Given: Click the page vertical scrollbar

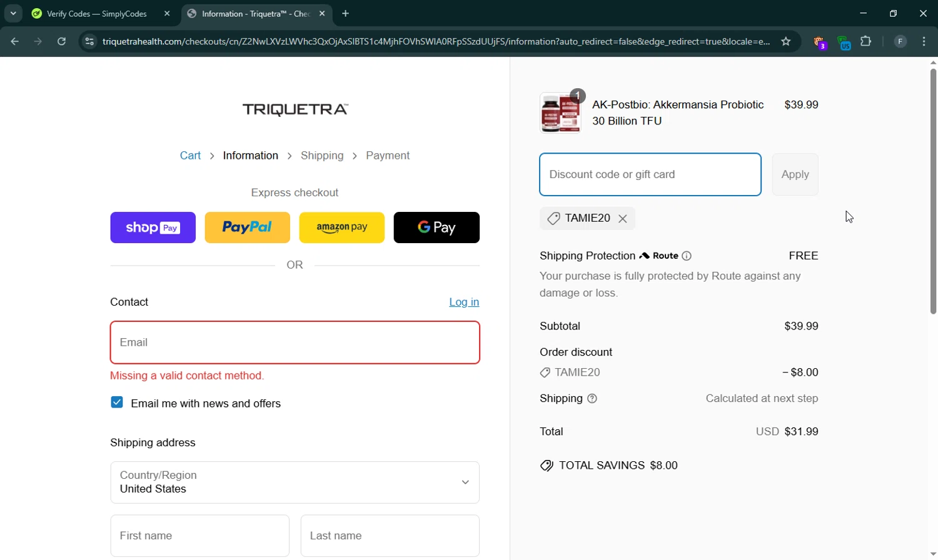Looking at the screenshot, I should tap(933, 191).
